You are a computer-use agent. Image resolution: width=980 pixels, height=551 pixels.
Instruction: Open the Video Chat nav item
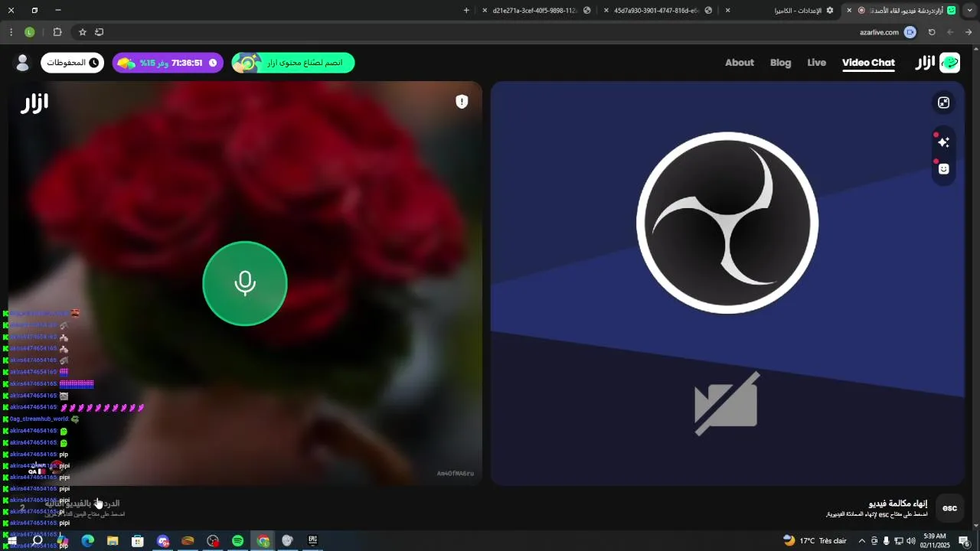[868, 63]
